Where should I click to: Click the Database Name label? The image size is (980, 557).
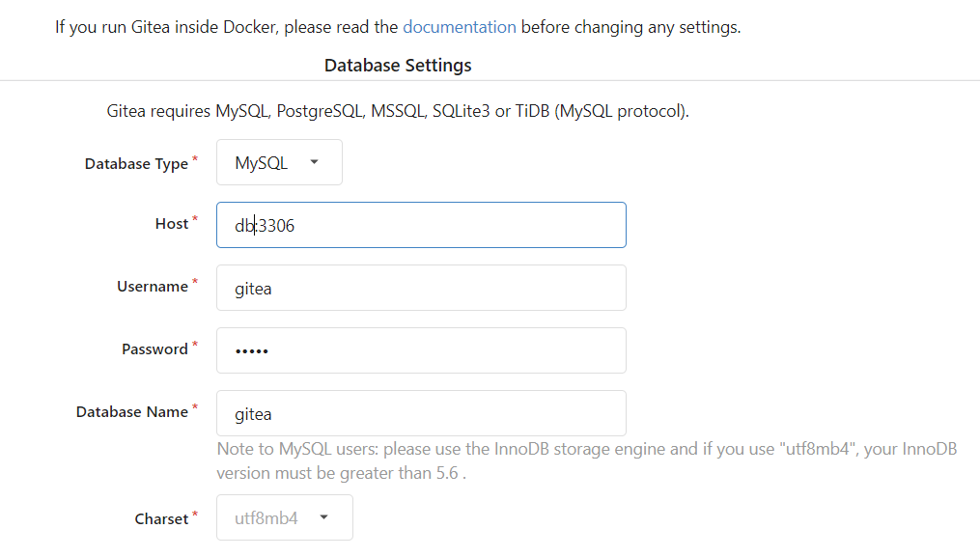132,412
